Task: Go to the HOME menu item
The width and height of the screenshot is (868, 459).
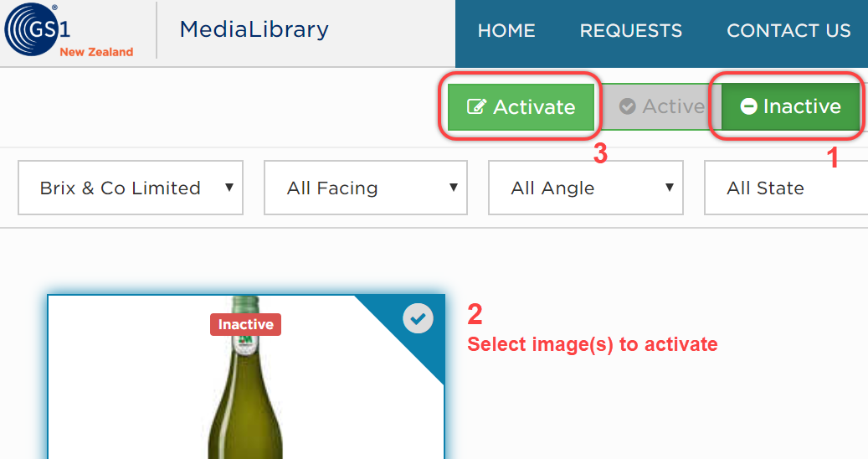Action: 506,30
